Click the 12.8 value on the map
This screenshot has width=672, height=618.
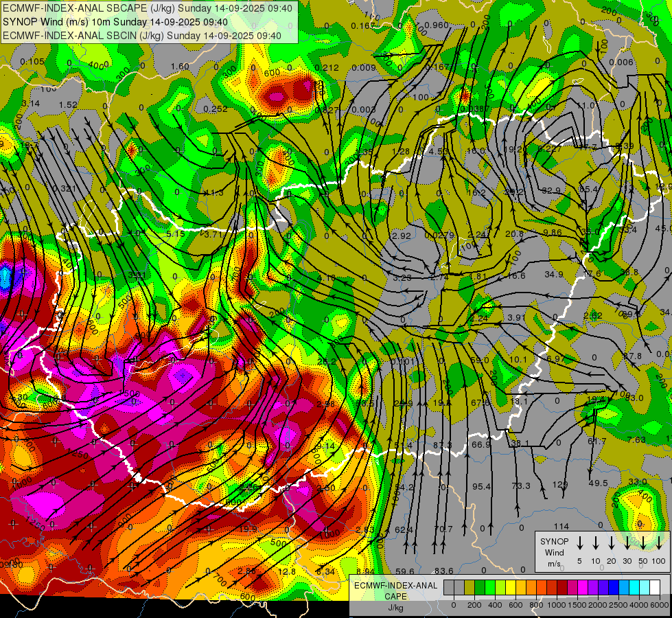pos(287,572)
